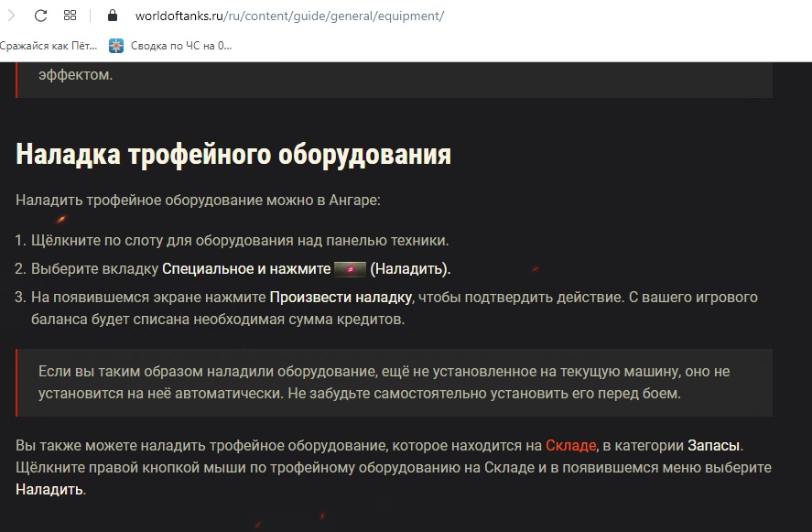Click the line 'Наладить трофейное оборудование можно в Ангаре:'
The height and width of the screenshot is (532, 812).
pyautogui.click(x=198, y=201)
